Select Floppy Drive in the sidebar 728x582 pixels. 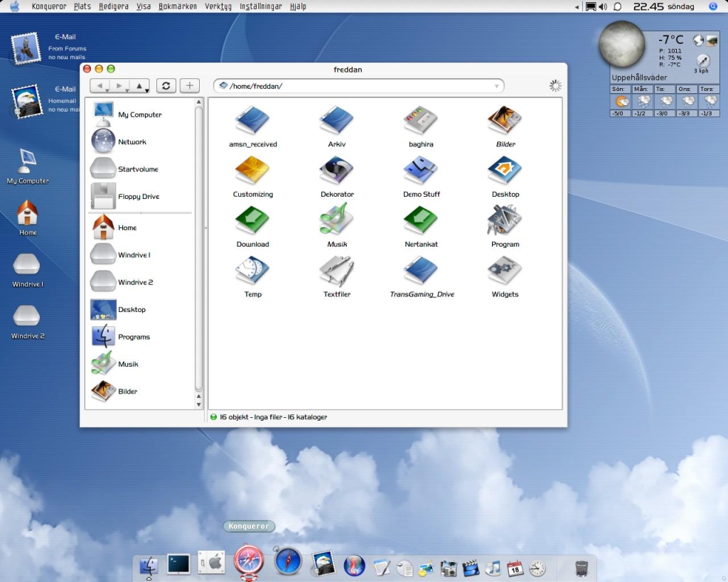pos(138,197)
